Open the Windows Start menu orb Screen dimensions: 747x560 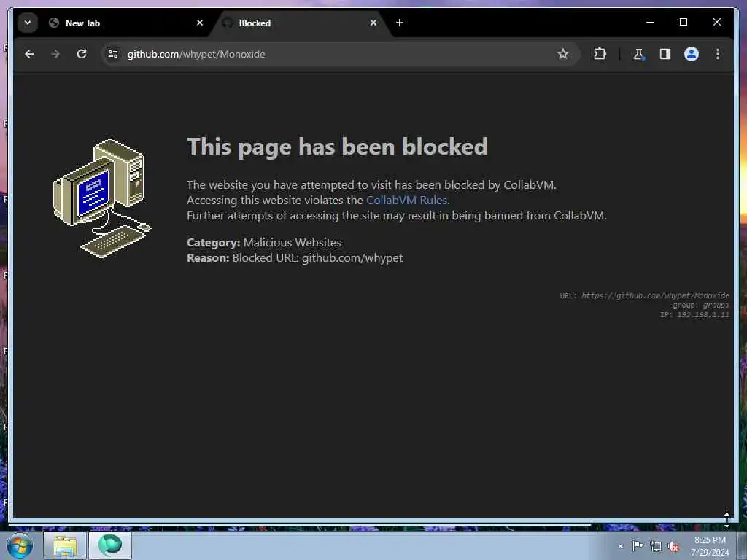pos(19,545)
